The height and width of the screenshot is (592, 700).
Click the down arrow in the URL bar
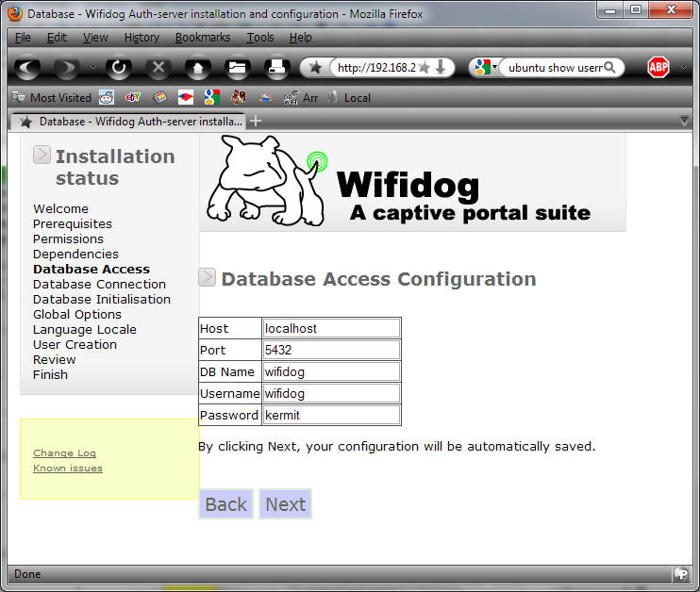[x=441, y=68]
